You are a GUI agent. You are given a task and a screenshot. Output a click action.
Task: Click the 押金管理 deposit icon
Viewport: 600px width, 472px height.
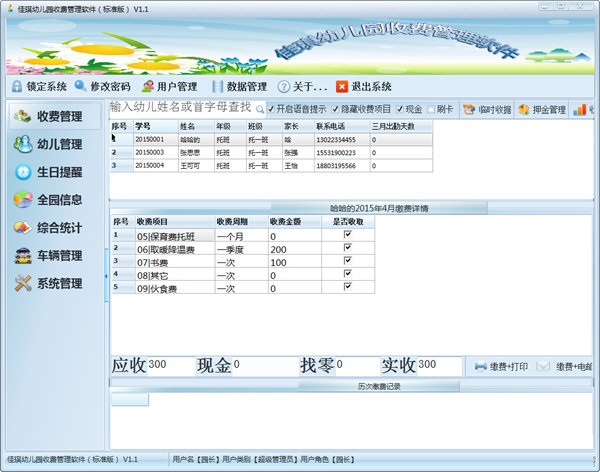(x=523, y=109)
